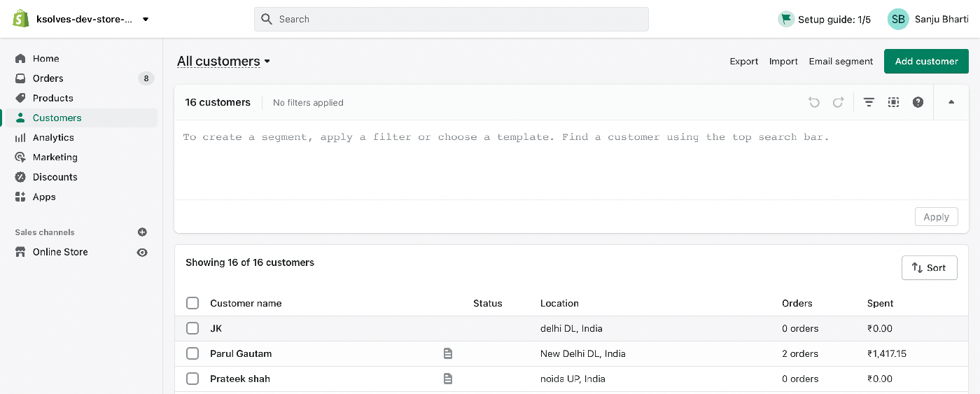Open Setup guide: 1/5
This screenshot has width=980, height=394.
click(834, 20)
